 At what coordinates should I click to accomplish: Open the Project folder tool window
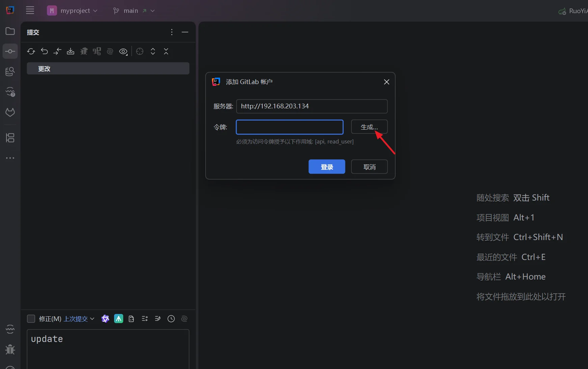10,31
